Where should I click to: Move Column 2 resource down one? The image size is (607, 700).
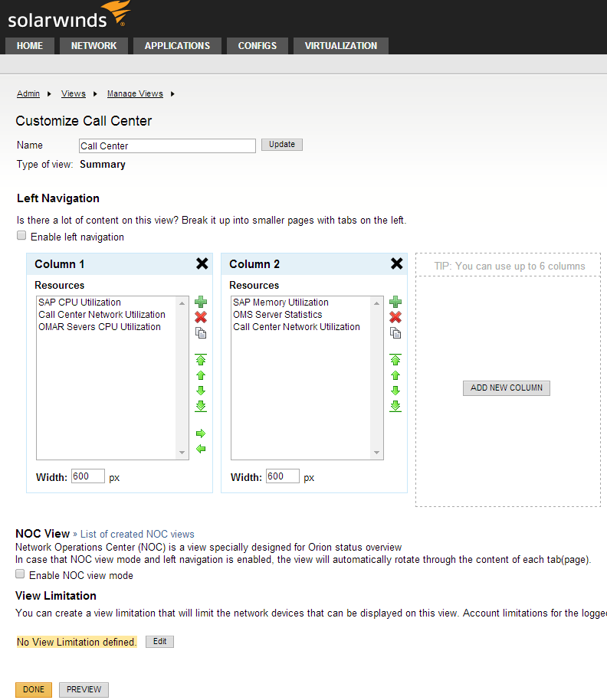coord(395,391)
